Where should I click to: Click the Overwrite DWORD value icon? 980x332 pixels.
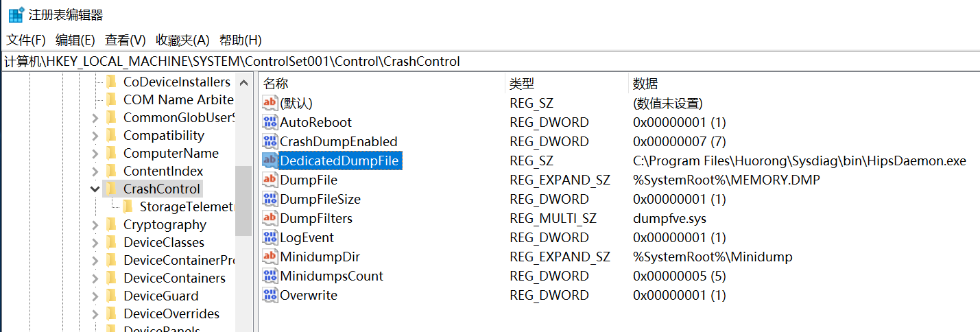pos(270,296)
